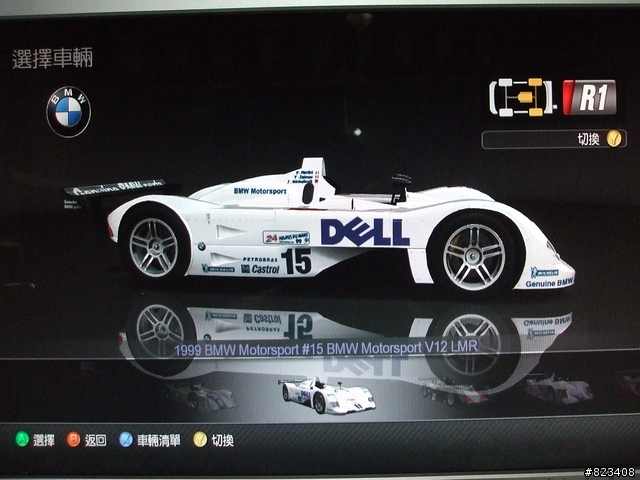
Task: Select the purple-white car thumbnail
Action: 558,389
